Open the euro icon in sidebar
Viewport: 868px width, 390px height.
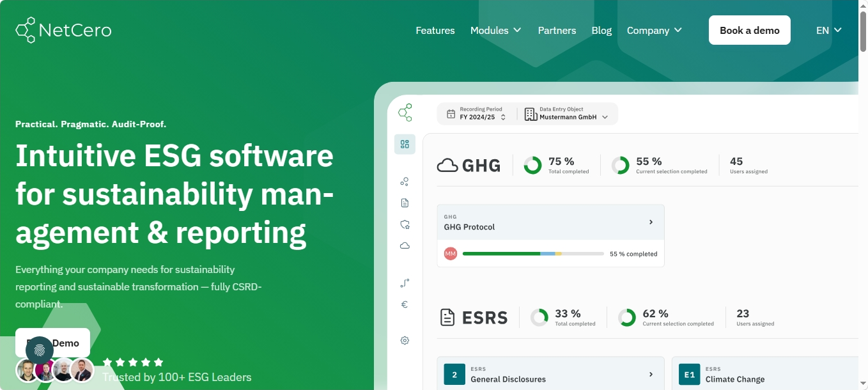405,304
